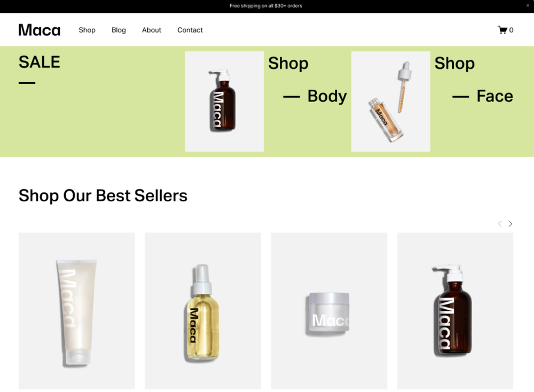Dismiss the free shipping announcement banner
This screenshot has width=534, height=392.
coord(528,5)
